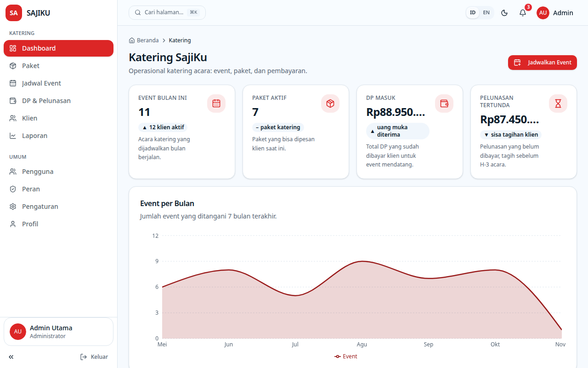Switch language to EN
The image size is (588, 368).
pos(486,13)
